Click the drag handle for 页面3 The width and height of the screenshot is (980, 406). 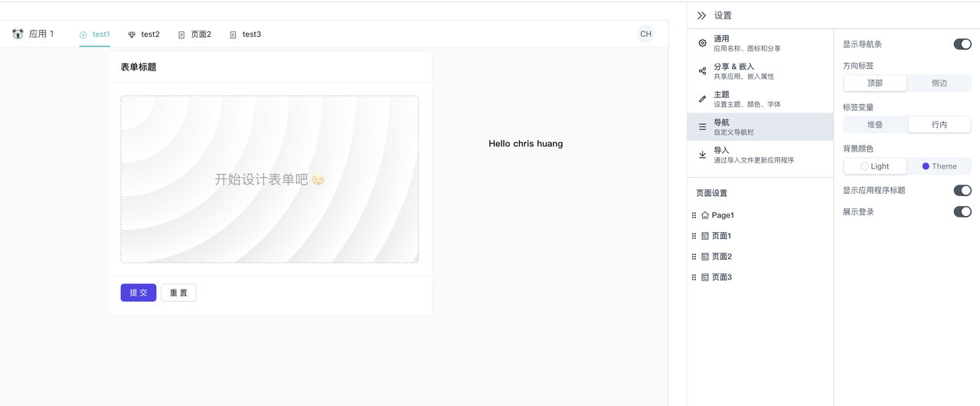[694, 277]
